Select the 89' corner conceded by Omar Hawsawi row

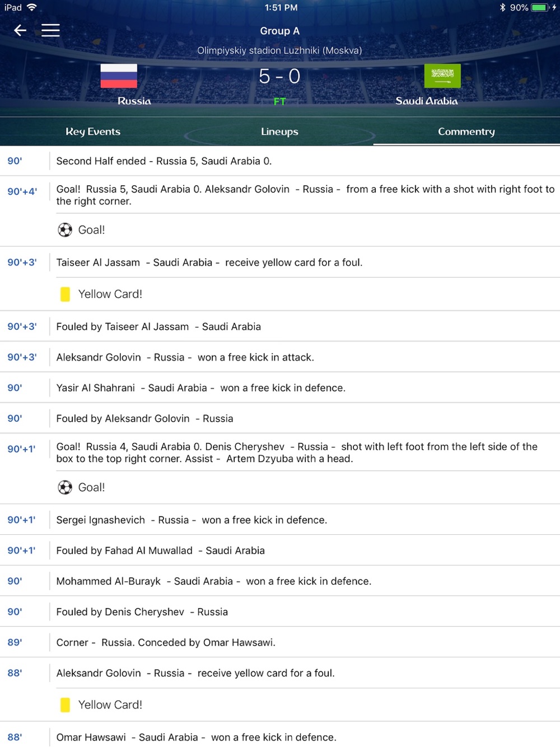pos(280,642)
